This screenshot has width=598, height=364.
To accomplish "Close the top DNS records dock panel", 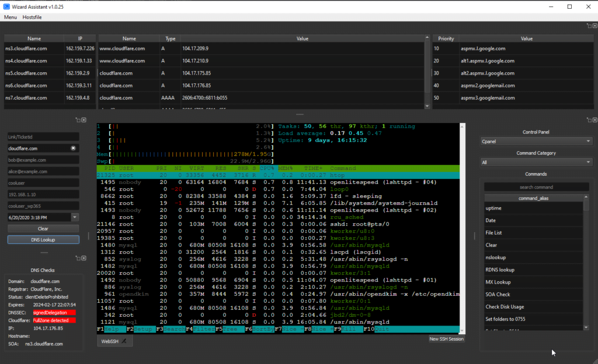I will coord(595,26).
